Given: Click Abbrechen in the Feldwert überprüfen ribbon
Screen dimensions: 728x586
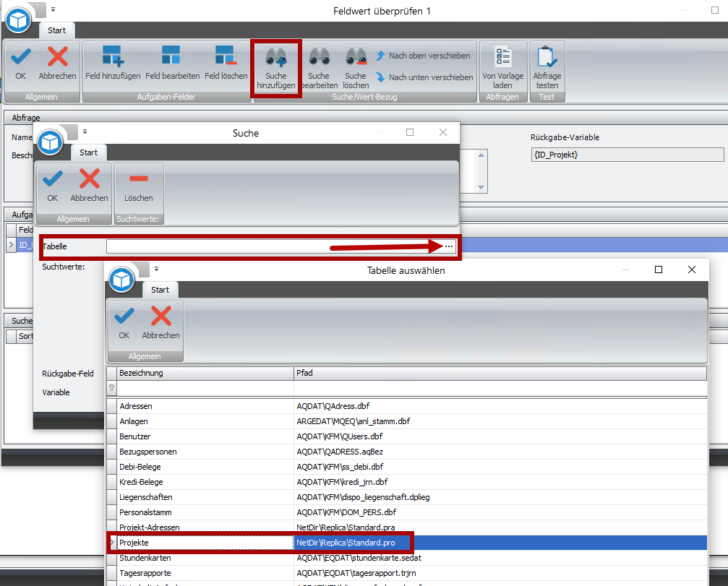Looking at the screenshot, I should [x=57, y=64].
